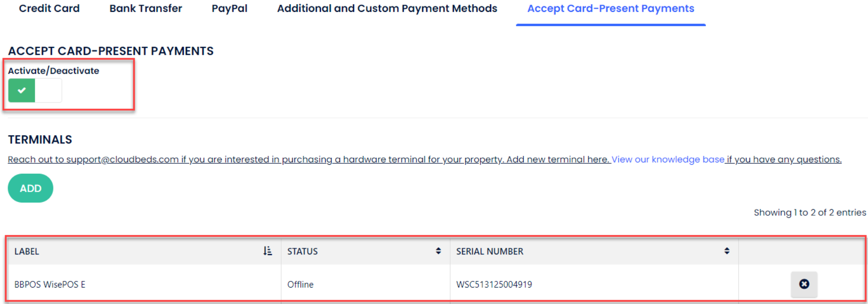Toggle the Activate/Deactivate switch
The width and height of the screenshot is (868, 304).
[35, 90]
